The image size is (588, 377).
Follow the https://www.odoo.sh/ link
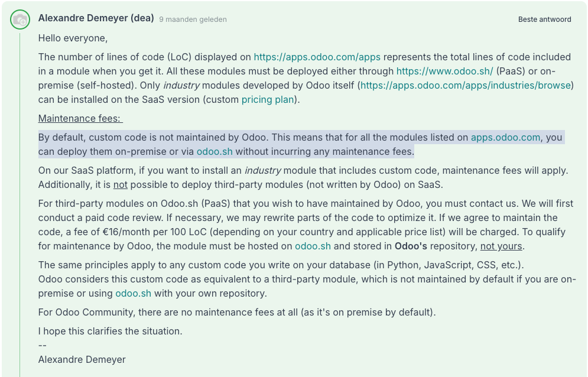[x=444, y=71]
